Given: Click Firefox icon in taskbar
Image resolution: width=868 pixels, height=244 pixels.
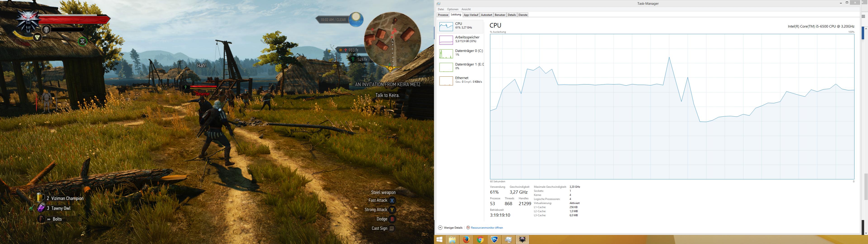Looking at the screenshot, I should click(466, 240).
